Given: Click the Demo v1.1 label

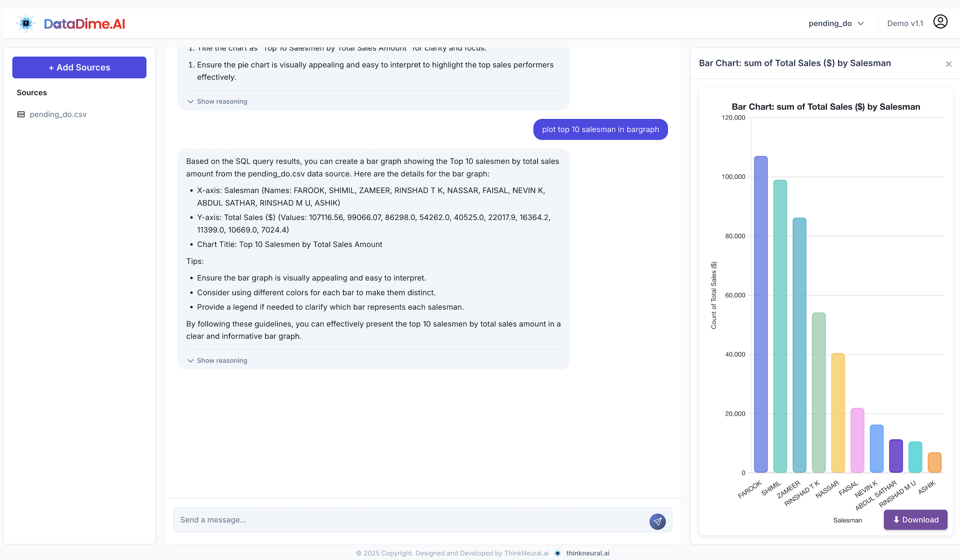Looking at the screenshot, I should coord(905,23).
